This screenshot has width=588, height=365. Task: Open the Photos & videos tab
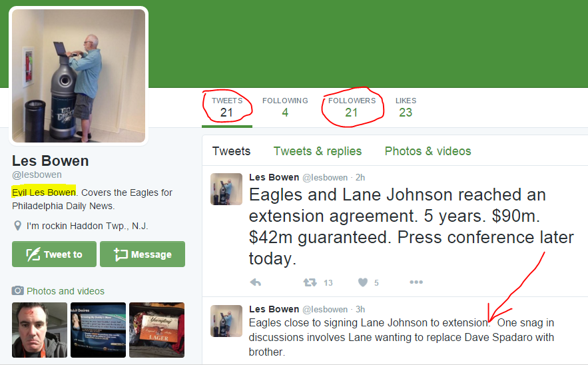(x=428, y=151)
